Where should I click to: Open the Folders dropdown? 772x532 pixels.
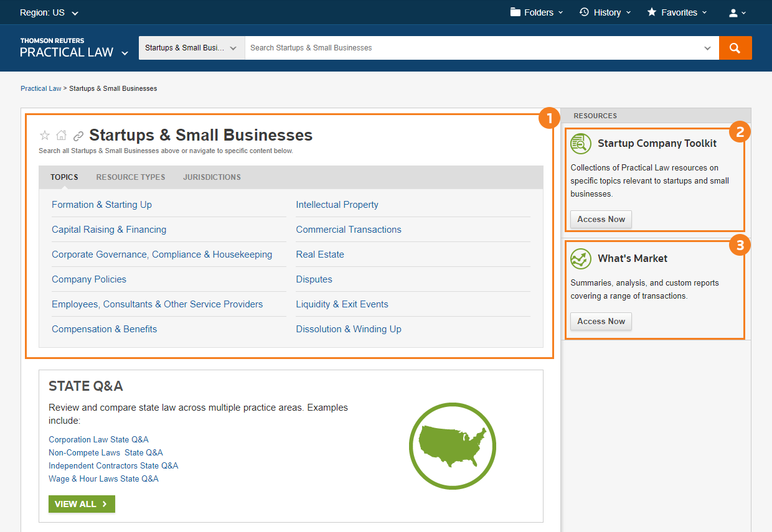coord(536,12)
